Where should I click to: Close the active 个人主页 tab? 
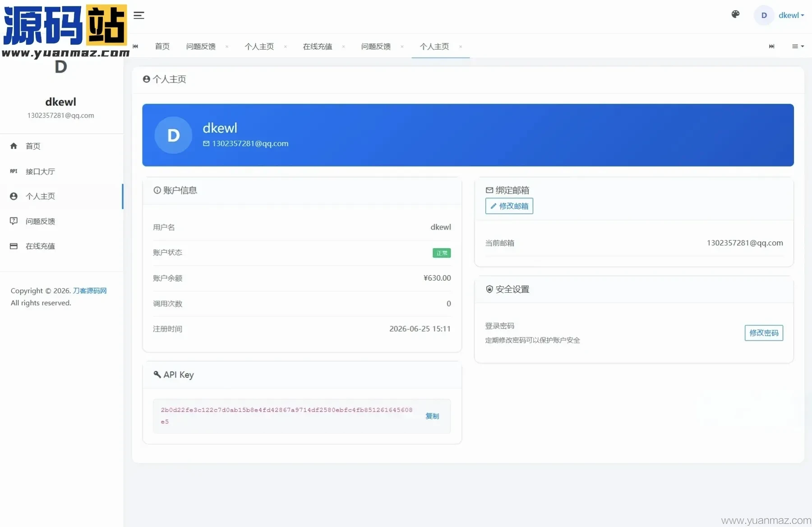click(460, 46)
